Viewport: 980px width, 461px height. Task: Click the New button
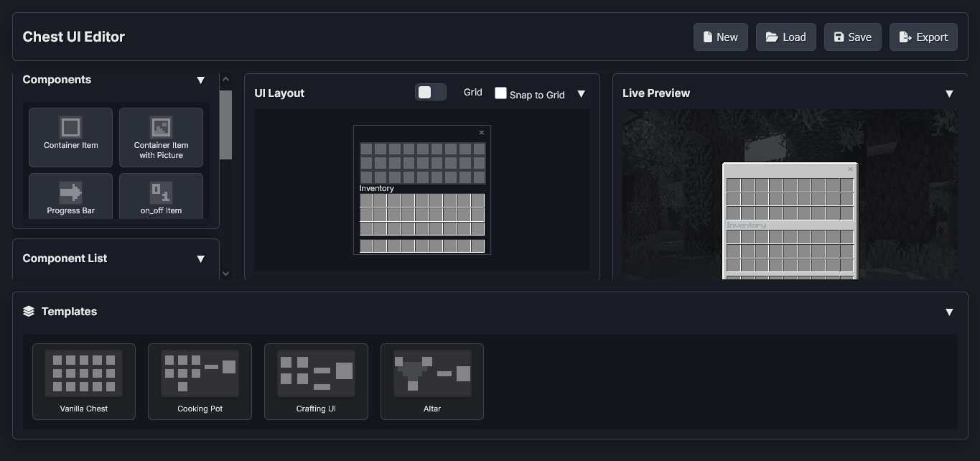click(720, 37)
